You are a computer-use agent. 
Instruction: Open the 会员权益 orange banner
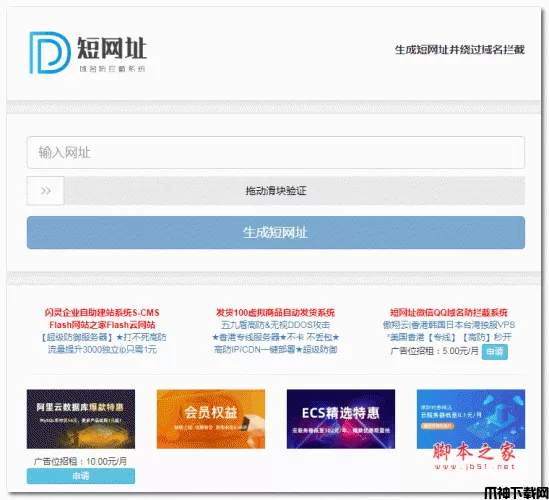click(x=211, y=419)
